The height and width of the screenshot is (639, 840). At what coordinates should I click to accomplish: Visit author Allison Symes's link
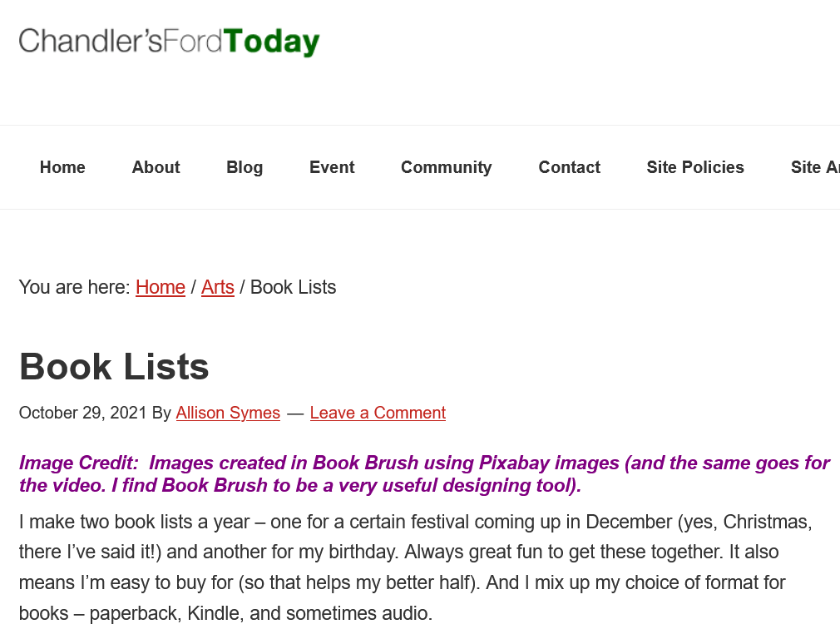[228, 413]
